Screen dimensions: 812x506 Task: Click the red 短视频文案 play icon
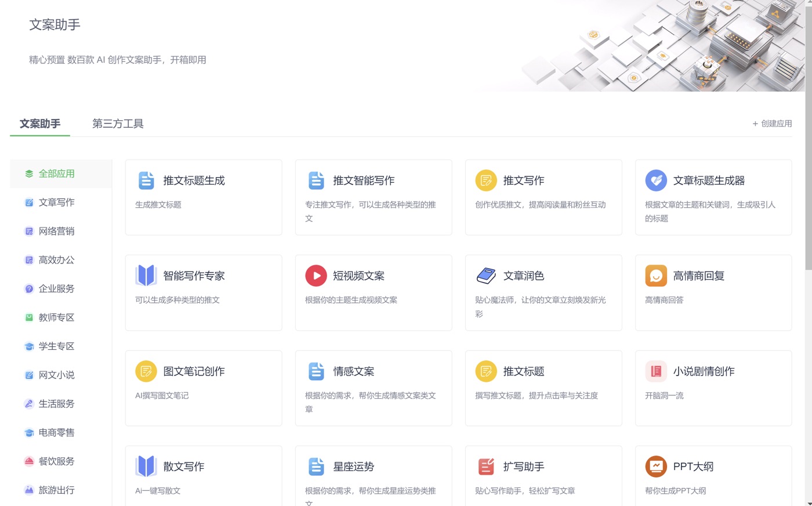pyautogui.click(x=316, y=276)
